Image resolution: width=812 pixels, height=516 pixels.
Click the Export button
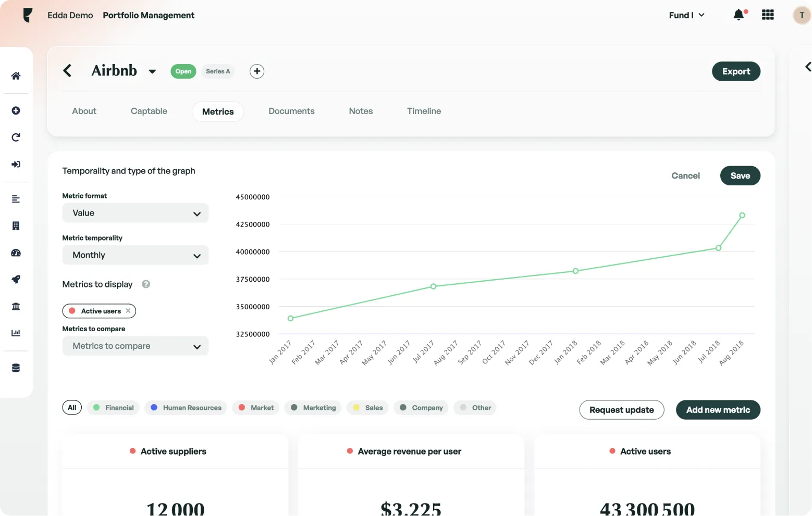736,71
